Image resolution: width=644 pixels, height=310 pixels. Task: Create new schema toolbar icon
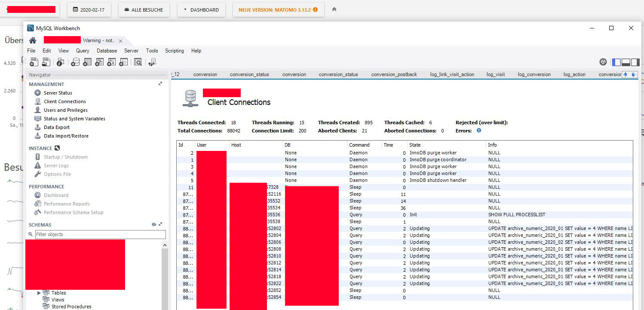point(75,62)
